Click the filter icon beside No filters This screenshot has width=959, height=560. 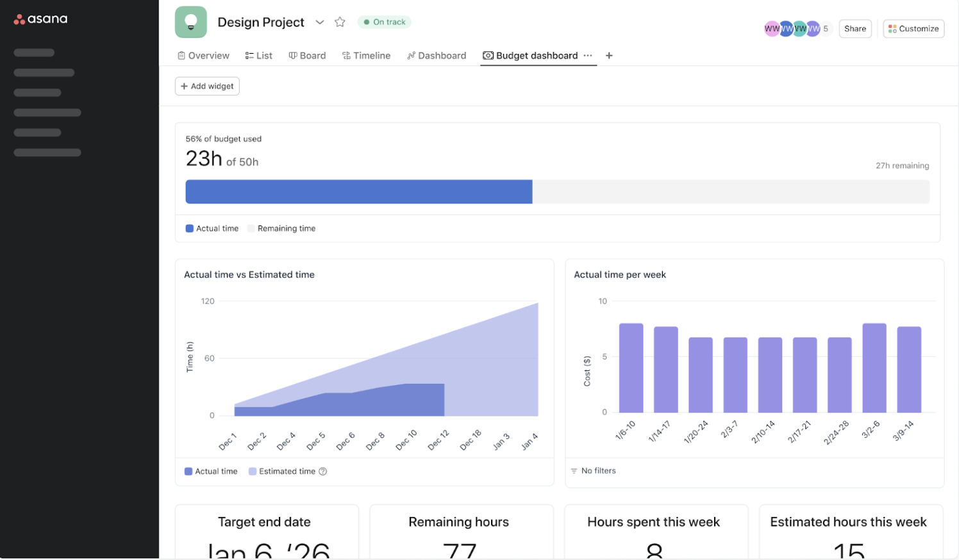[574, 471]
